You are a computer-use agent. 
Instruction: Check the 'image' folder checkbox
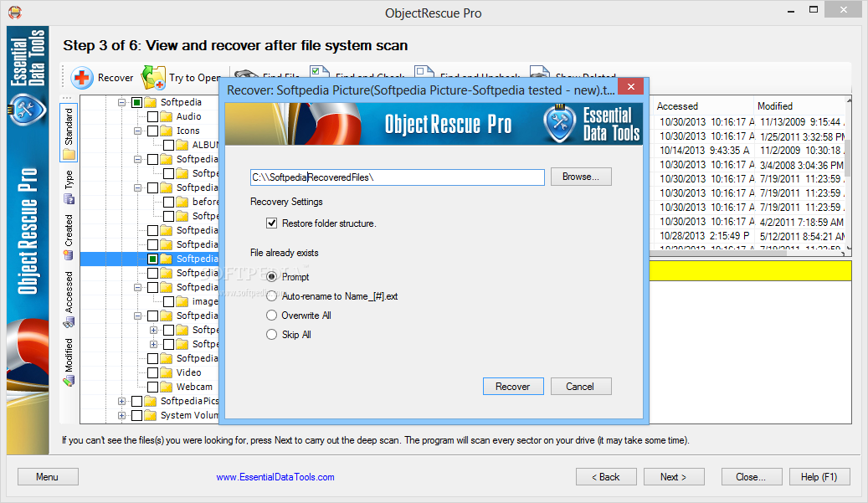169,301
